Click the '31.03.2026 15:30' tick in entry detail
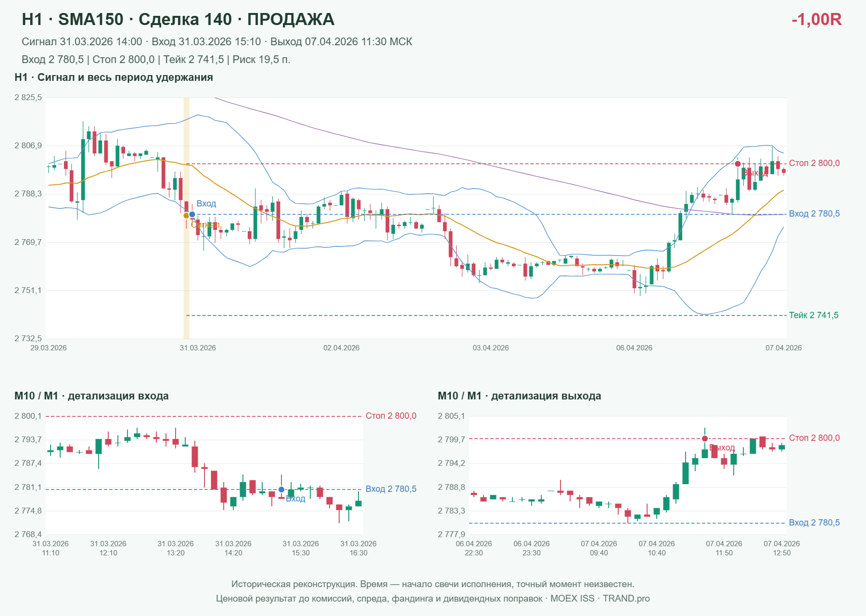The height and width of the screenshot is (616, 866). pyautogui.click(x=301, y=548)
